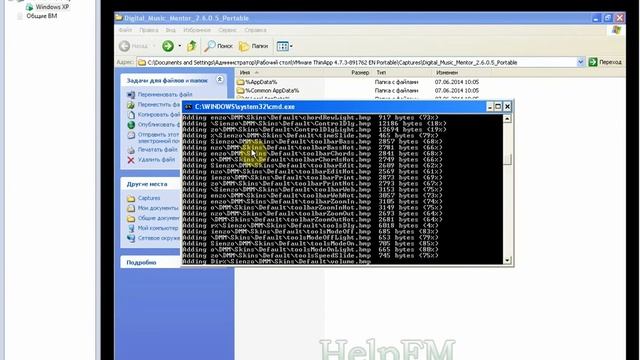Open Captures in Other places
The image size is (640, 360).
point(149,198)
